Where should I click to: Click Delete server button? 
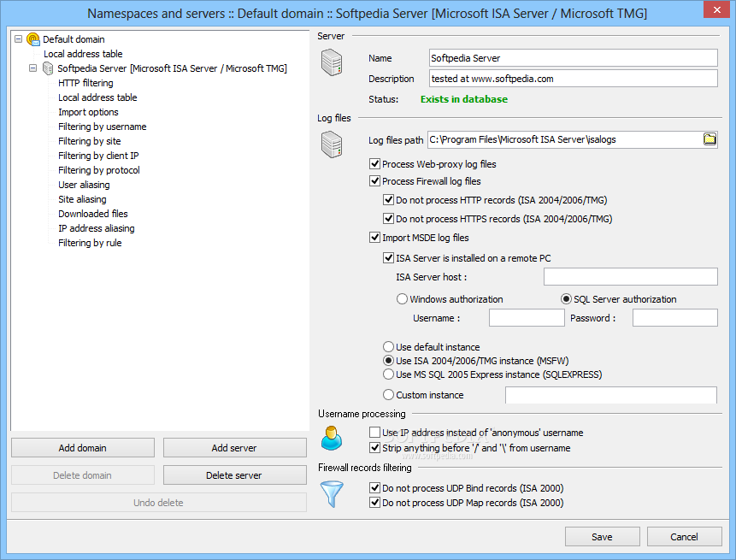pos(235,475)
